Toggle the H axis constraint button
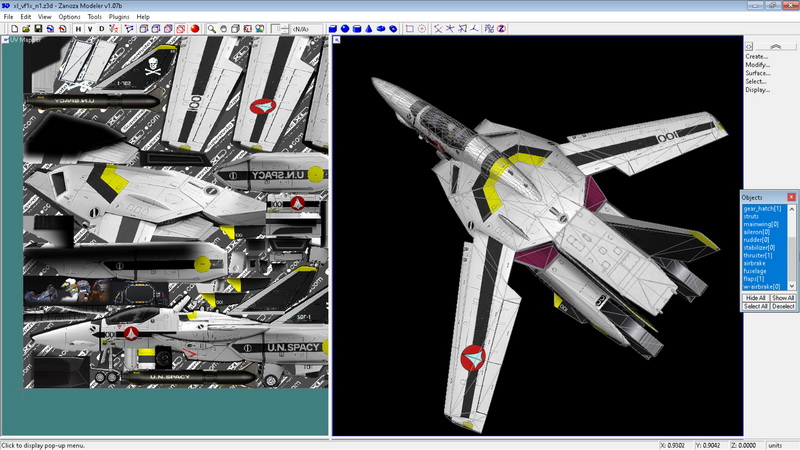The width and height of the screenshot is (800, 450). 78,29
